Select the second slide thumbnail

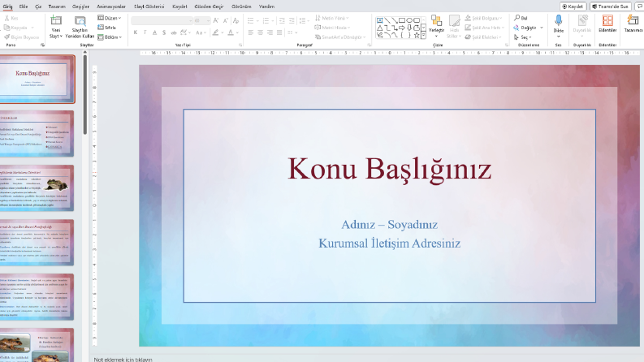tap(37, 133)
